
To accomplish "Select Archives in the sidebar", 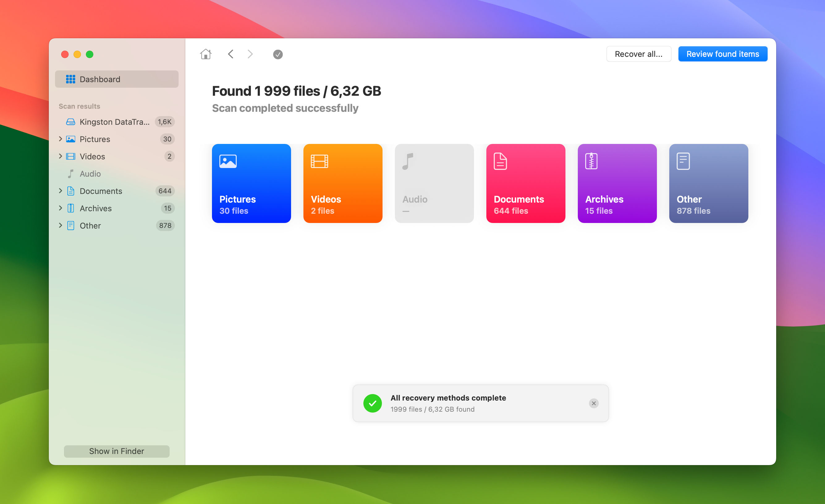I will 116,208.
